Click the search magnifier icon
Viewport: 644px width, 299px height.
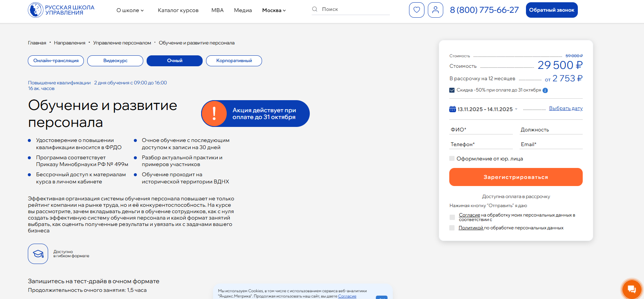click(x=315, y=9)
